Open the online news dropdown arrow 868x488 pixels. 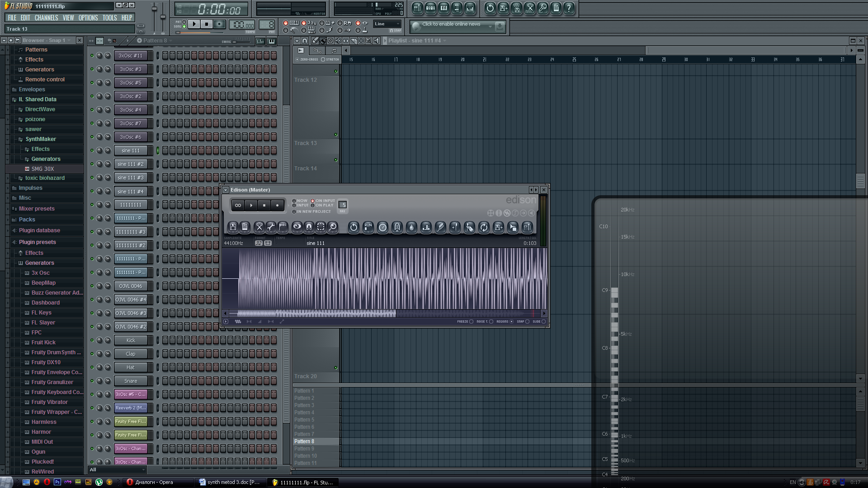tap(490, 27)
